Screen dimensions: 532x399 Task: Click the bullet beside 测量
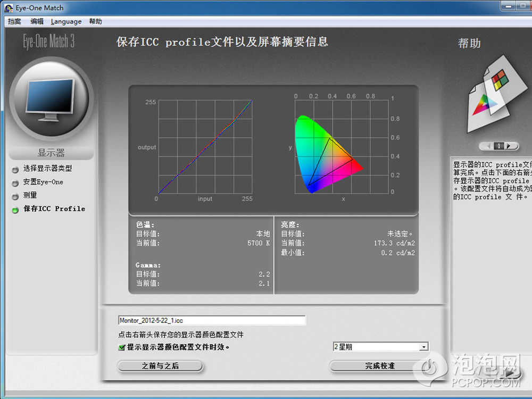15,196
